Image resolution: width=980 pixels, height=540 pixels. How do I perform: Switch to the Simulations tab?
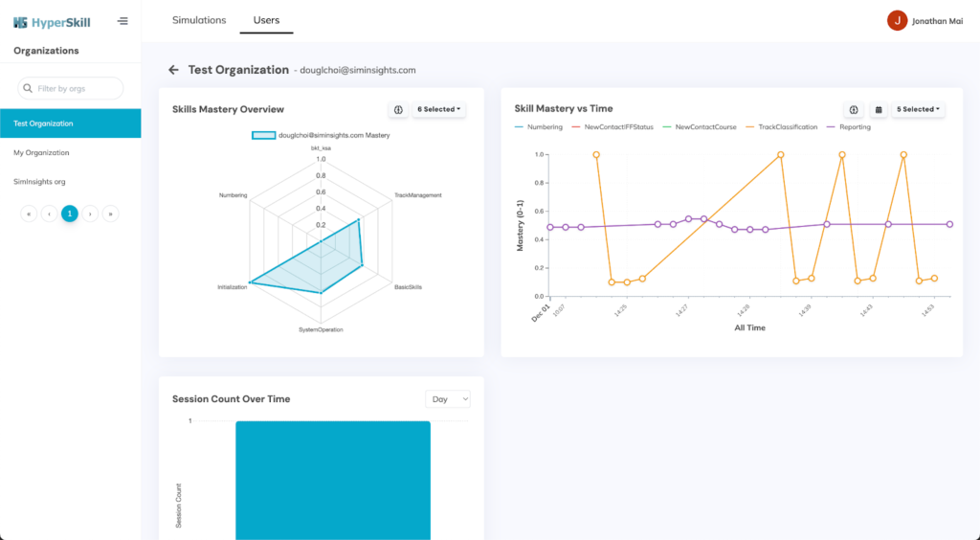tap(199, 20)
